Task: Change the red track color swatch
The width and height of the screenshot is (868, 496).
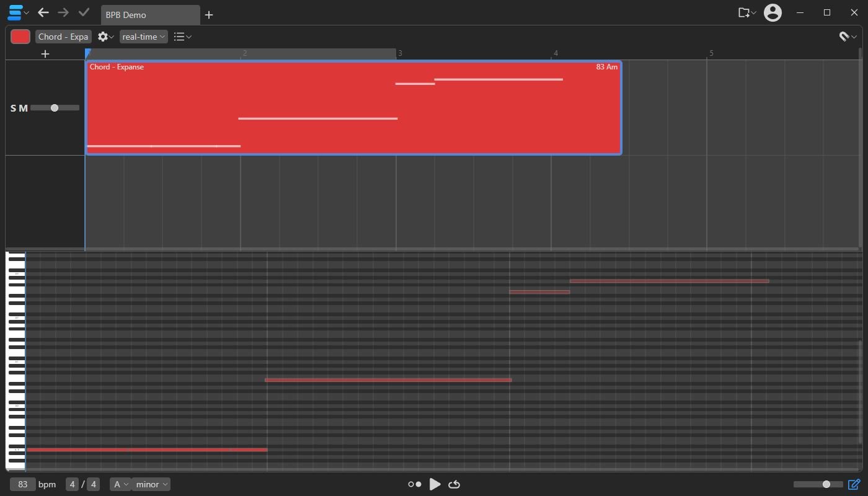Action: (20, 37)
